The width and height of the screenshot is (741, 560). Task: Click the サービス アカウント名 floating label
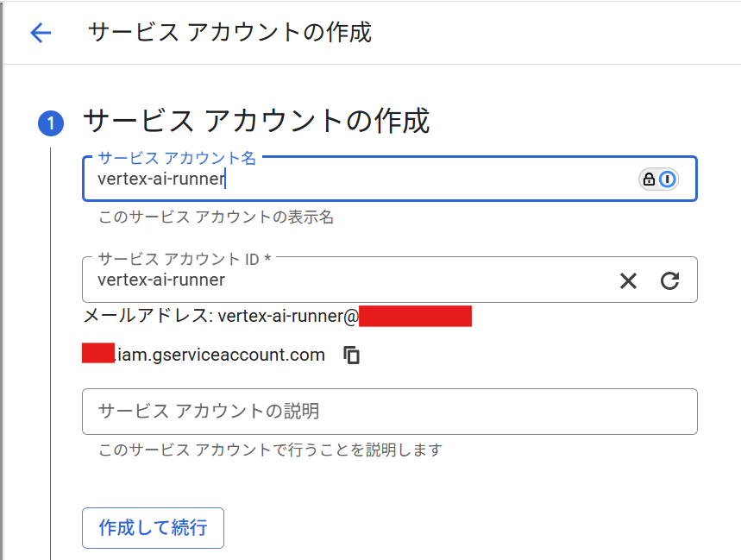tap(177, 158)
